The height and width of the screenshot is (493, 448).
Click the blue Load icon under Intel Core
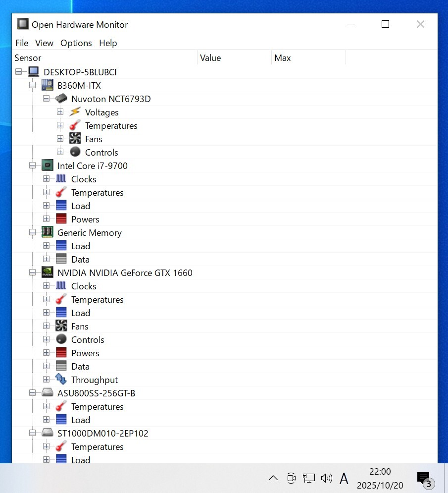61,205
